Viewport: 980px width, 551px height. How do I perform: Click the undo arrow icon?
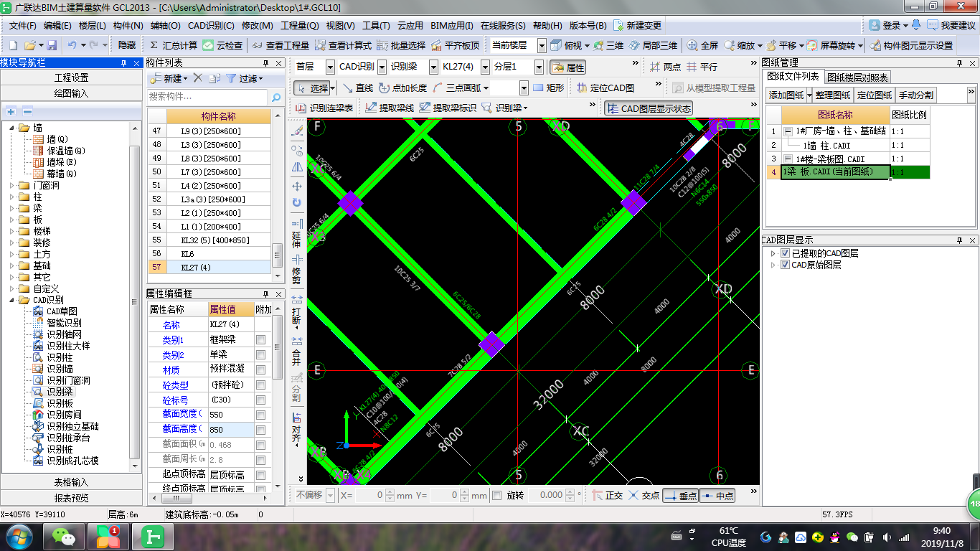(72, 45)
